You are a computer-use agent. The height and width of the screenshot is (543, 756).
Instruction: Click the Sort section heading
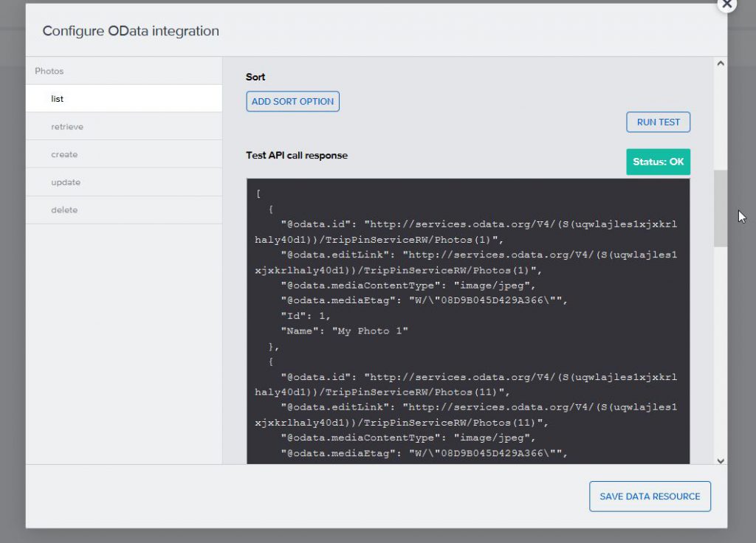pyautogui.click(x=255, y=77)
